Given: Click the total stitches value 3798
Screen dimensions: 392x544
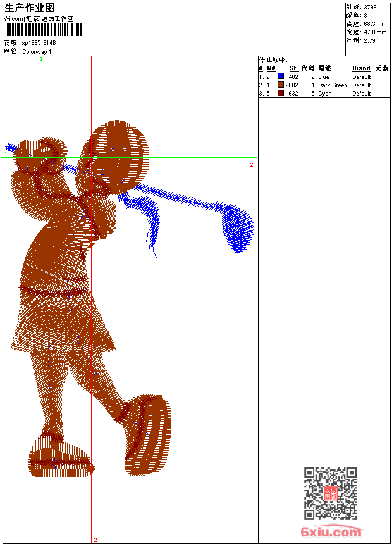Looking at the screenshot, I should [370, 7].
